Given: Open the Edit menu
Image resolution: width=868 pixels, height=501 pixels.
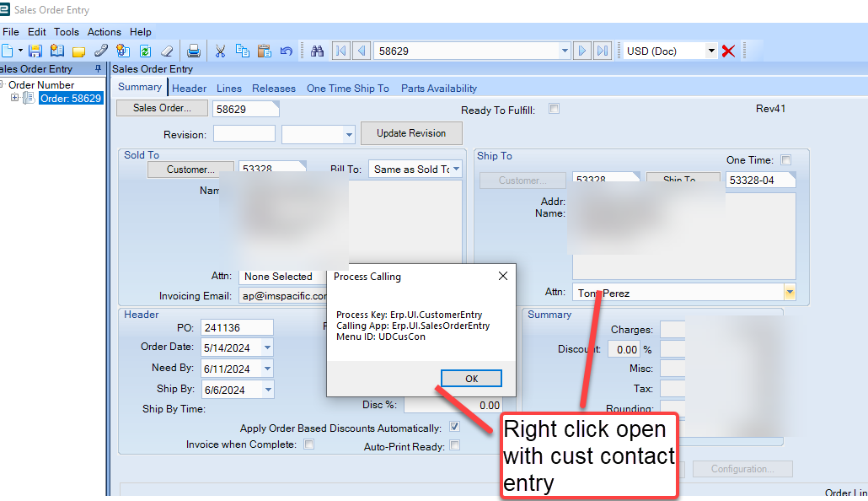Looking at the screenshot, I should (x=36, y=31).
